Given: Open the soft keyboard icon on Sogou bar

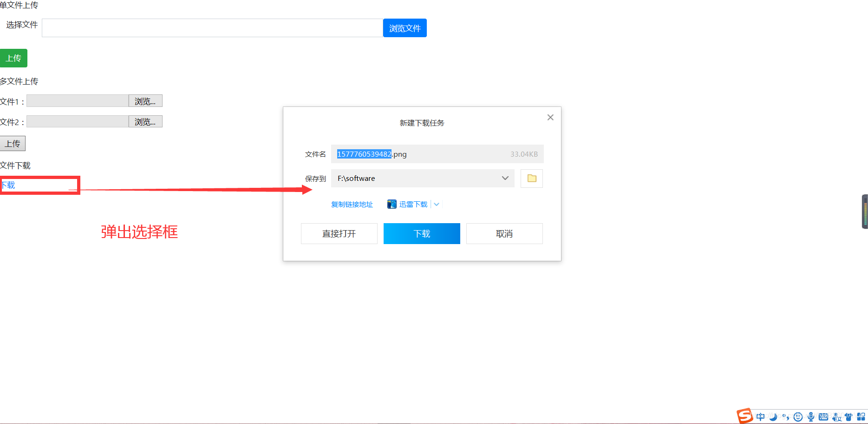Looking at the screenshot, I should point(823,417).
